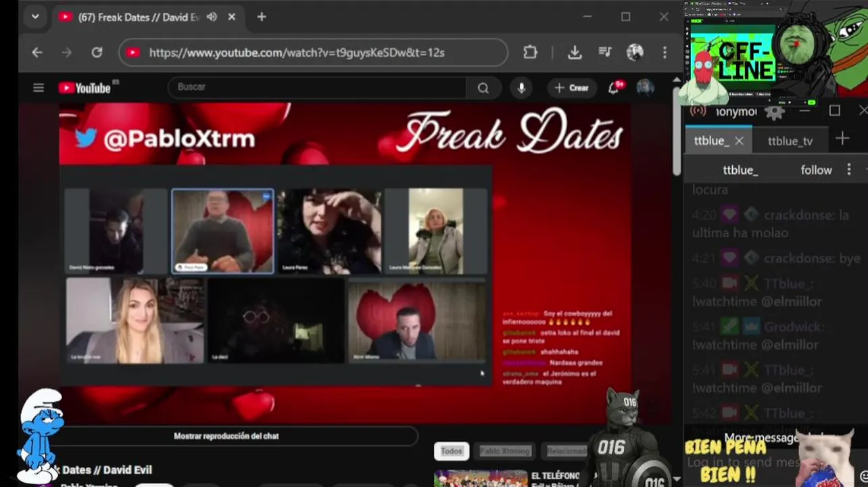Add a new chat tab with plus
Image resolution: width=868 pixels, height=487 pixels.
click(x=842, y=139)
